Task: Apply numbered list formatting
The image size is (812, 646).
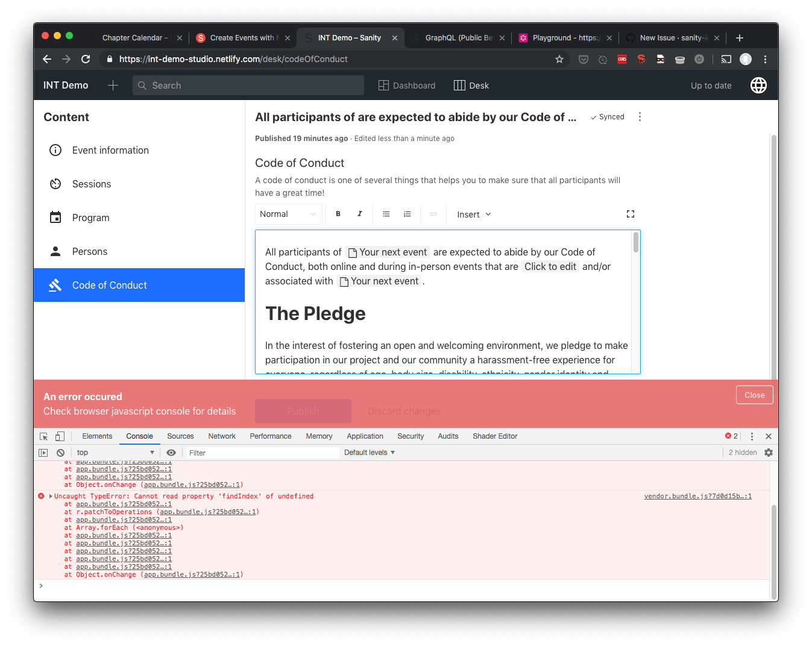Action: [408, 214]
